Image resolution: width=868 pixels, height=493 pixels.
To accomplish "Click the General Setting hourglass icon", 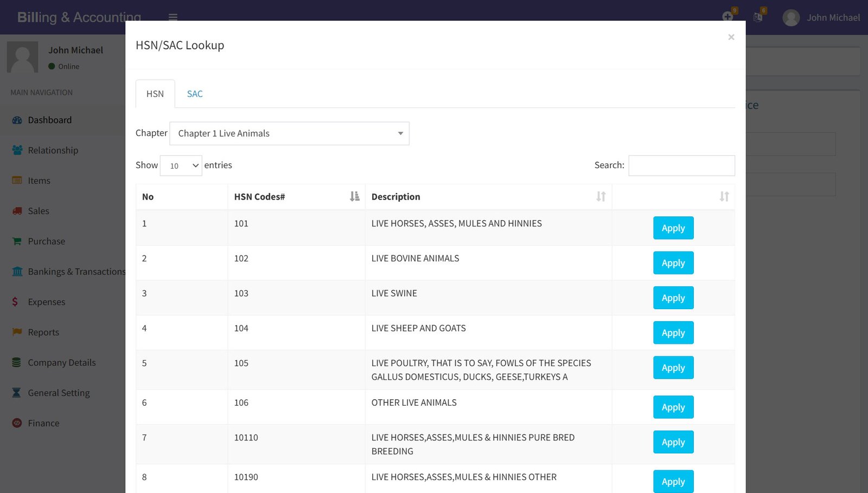I will [x=17, y=393].
